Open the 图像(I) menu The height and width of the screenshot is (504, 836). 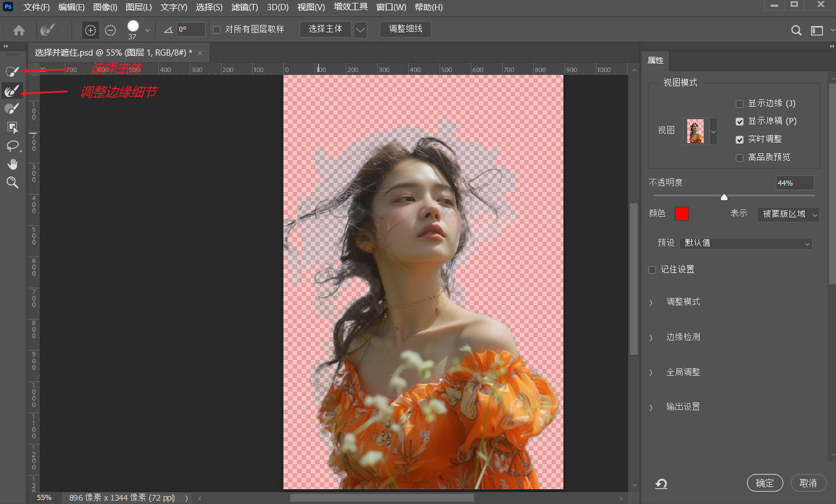click(x=105, y=7)
